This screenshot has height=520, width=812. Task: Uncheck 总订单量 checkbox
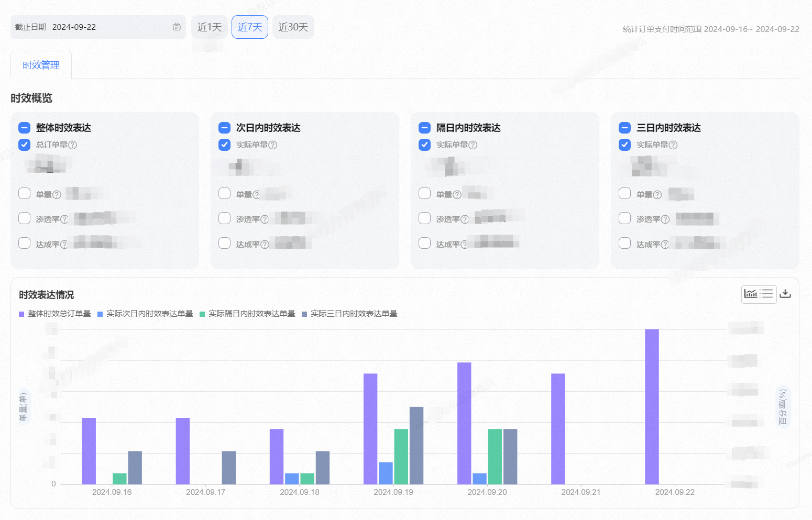(24, 145)
